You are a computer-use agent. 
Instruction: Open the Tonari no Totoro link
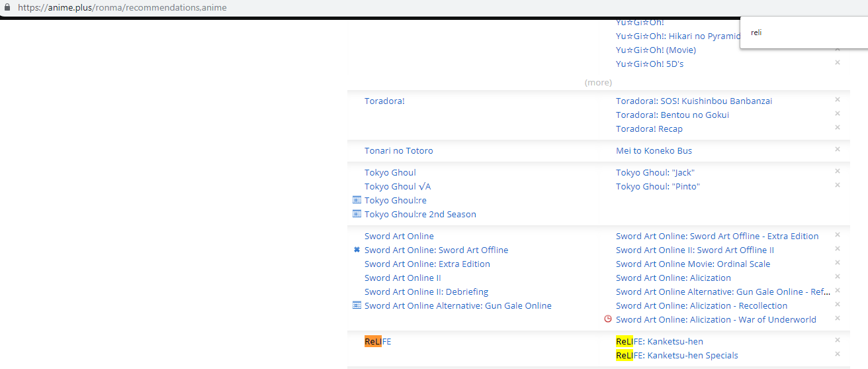(x=399, y=150)
